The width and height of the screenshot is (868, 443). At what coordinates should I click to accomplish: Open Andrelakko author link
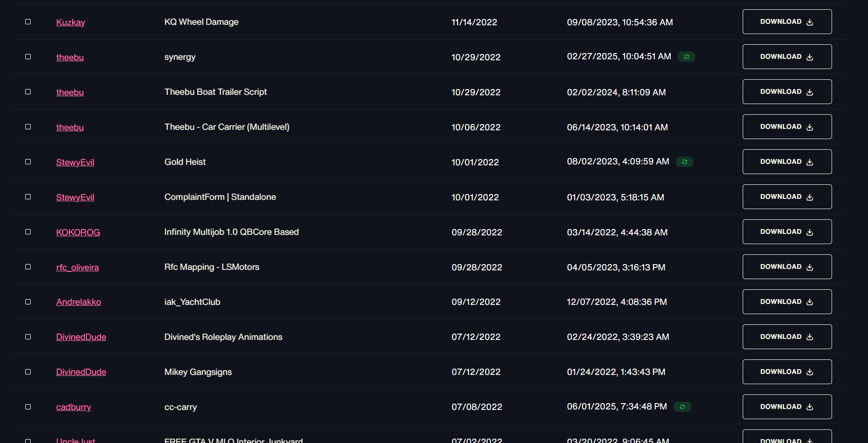[79, 302]
